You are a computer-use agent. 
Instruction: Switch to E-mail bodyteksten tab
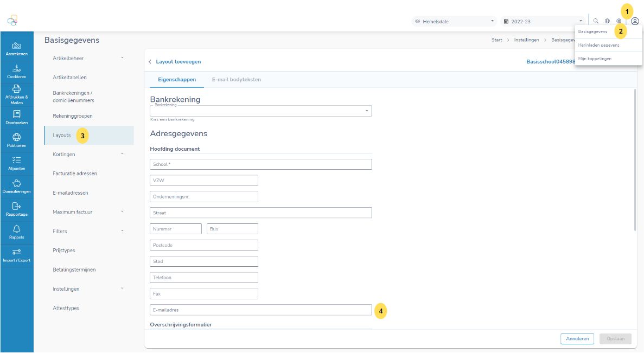pyautogui.click(x=236, y=80)
